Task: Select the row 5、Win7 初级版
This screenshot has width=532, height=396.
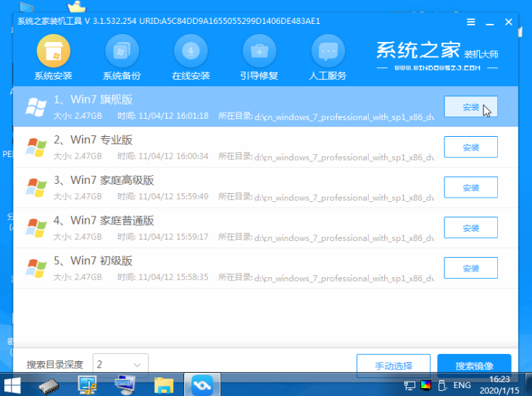Action: coord(265,268)
